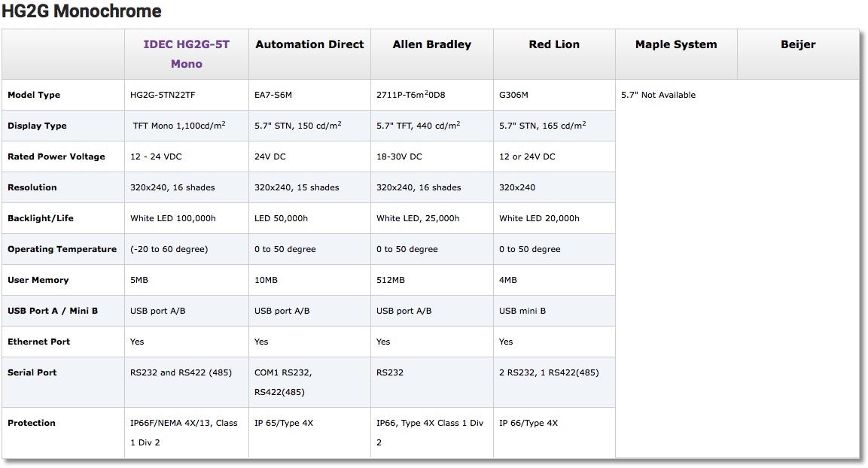Select the USB Port A / Mini B label

[53, 311]
